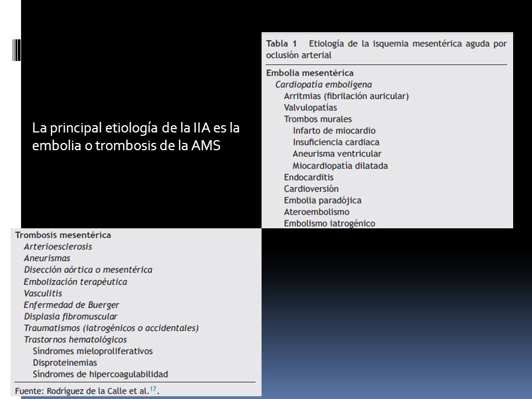Click the 'Síndromes mieloproliferativos' entry
The height and width of the screenshot is (399, 532).
pos(93,351)
